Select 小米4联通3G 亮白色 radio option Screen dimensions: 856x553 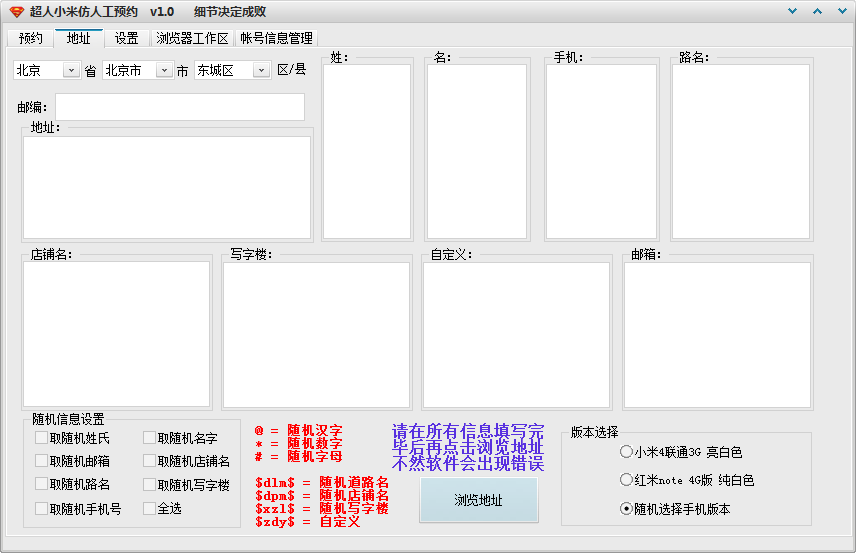[x=626, y=451]
